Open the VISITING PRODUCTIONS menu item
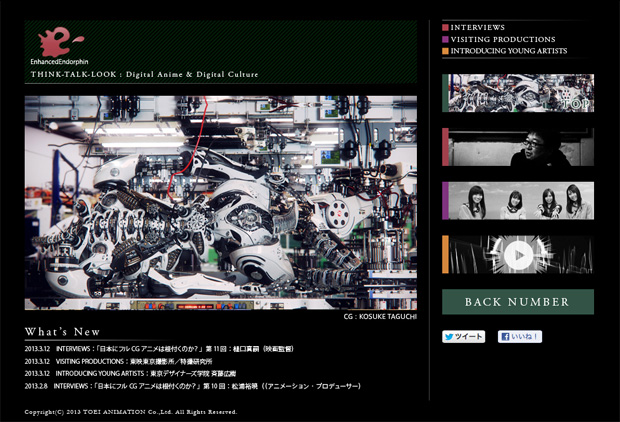The width and height of the screenshot is (620, 422). pos(503,39)
